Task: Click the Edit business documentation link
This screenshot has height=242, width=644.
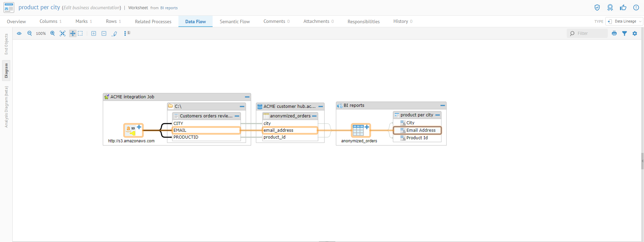Action: click(x=92, y=8)
